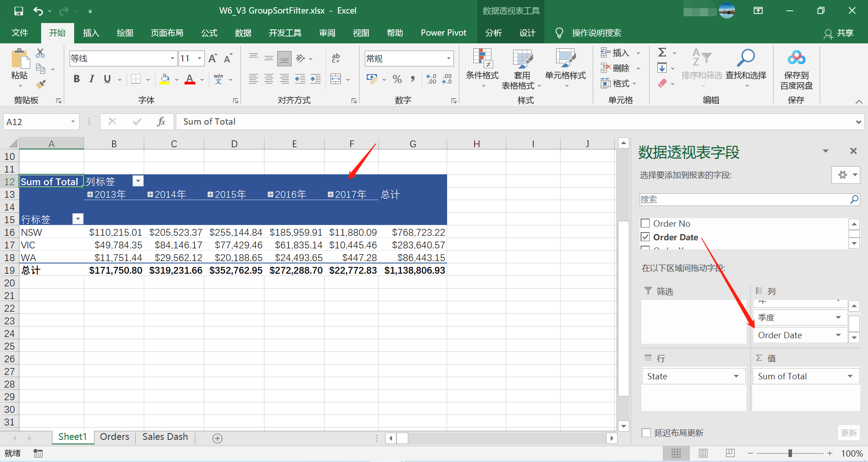Expand the 2016年 group
The height and width of the screenshot is (462, 868).
pyautogui.click(x=270, y=195)
